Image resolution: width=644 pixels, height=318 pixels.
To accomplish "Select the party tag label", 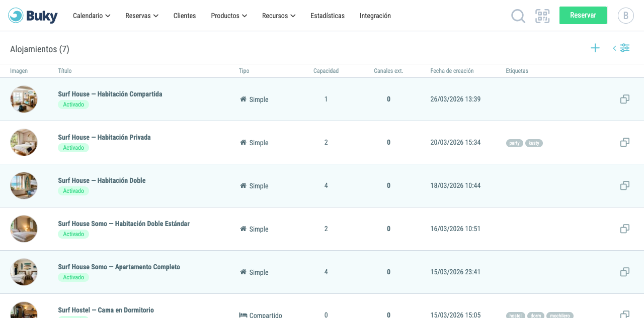I will pyautogui.click(x=514, y=143).
